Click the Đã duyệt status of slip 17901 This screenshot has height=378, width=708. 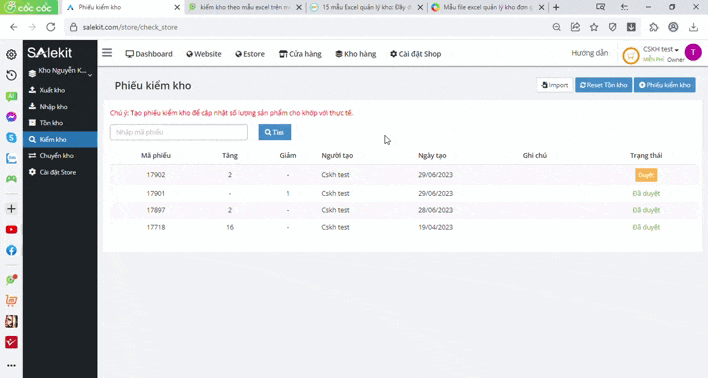[646, 193]
